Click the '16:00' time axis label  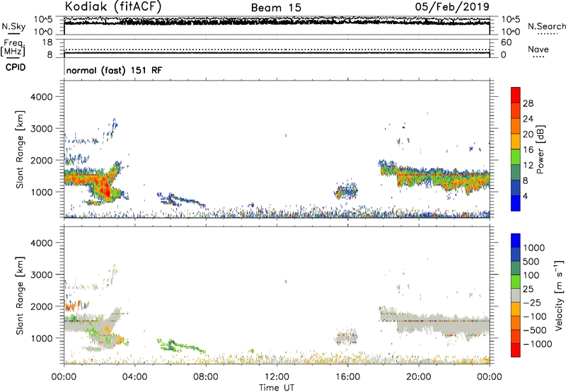pyautogui.click(x=347, y=377)
